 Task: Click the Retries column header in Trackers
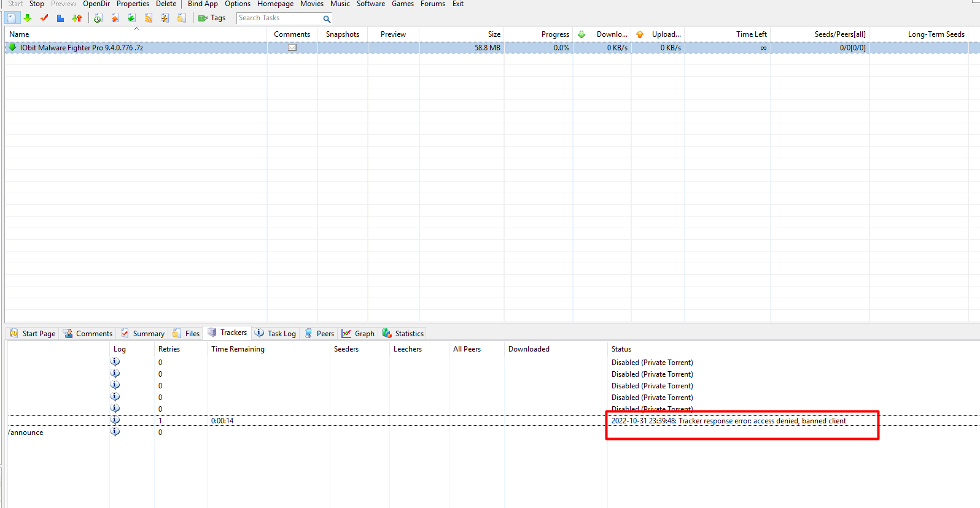pos(169,349)
